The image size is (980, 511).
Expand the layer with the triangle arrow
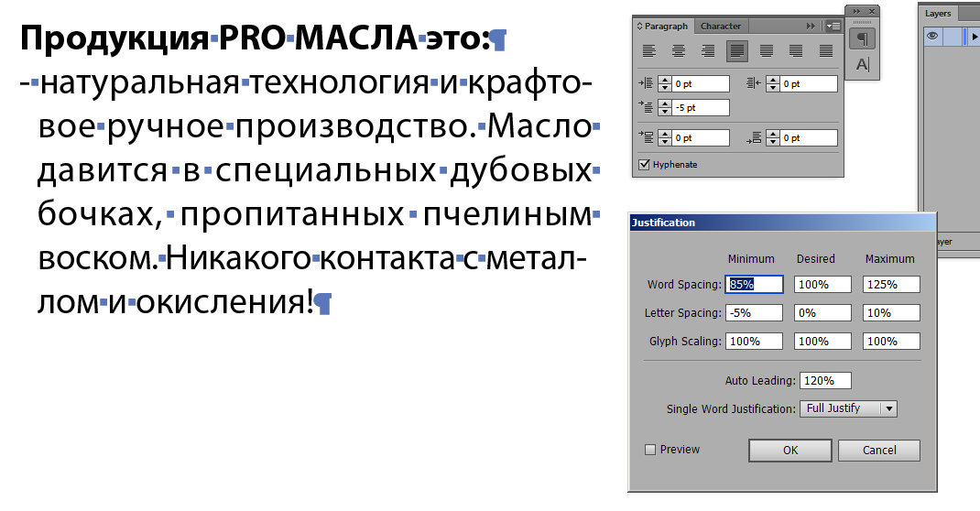coord(975,37)
